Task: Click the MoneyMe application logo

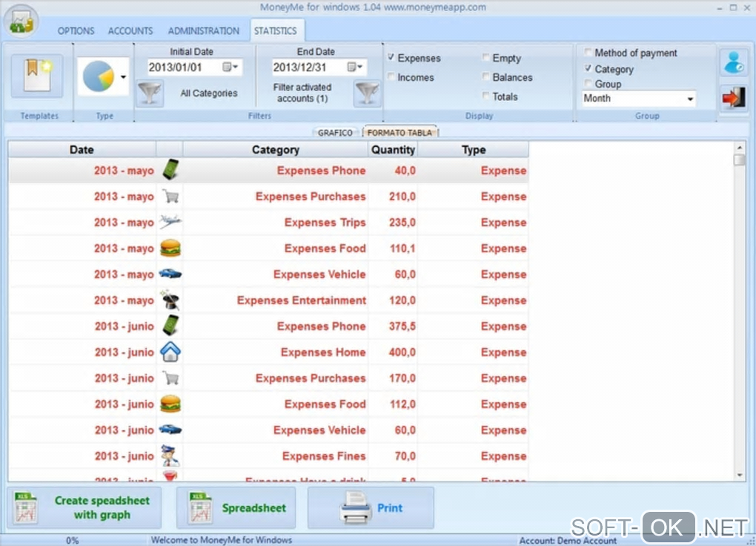Action: 21,22
